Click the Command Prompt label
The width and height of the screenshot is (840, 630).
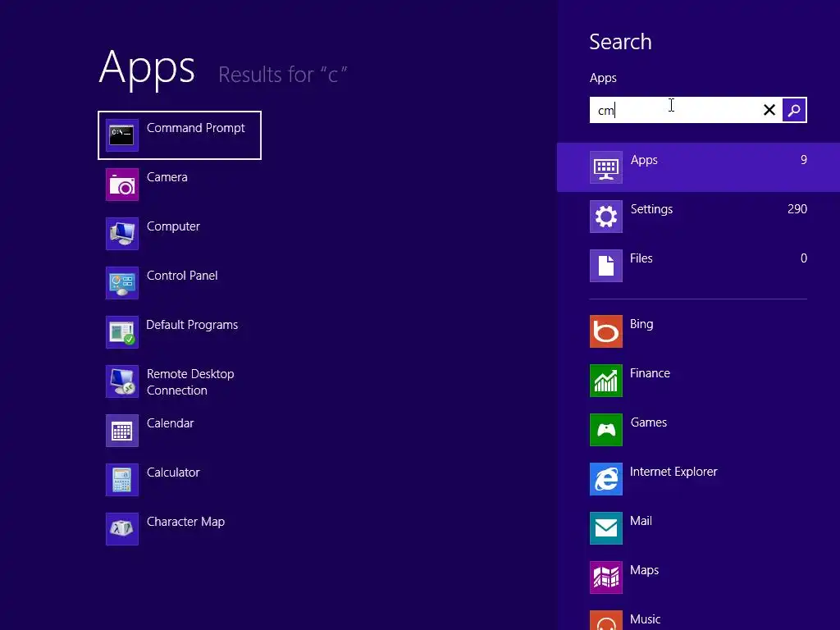point(195,128)
